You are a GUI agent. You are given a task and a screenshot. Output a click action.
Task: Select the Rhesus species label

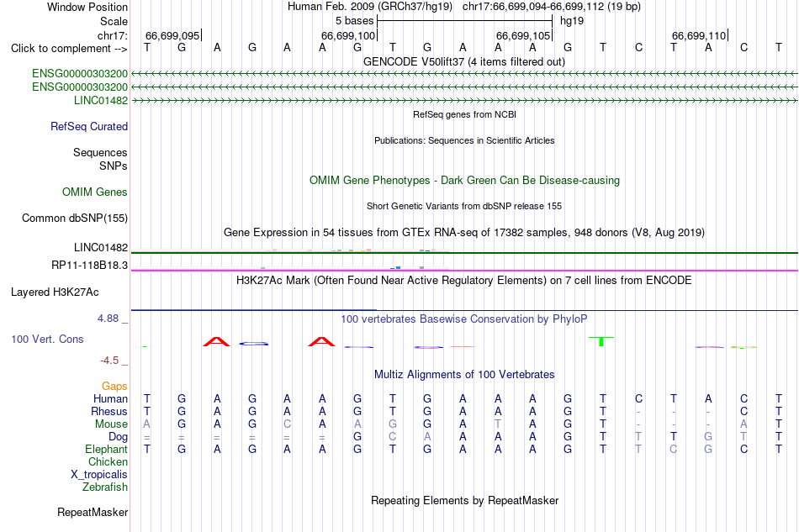(x=109, y=411)
